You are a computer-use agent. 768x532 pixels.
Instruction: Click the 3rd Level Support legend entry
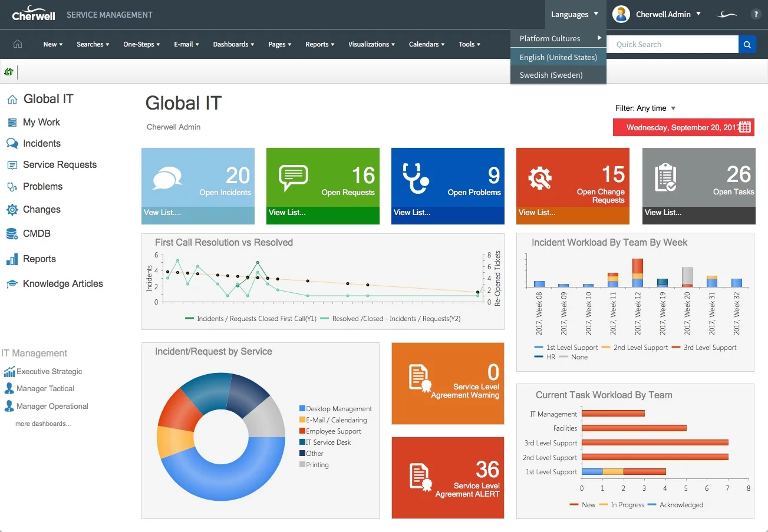tap(704, 348)
